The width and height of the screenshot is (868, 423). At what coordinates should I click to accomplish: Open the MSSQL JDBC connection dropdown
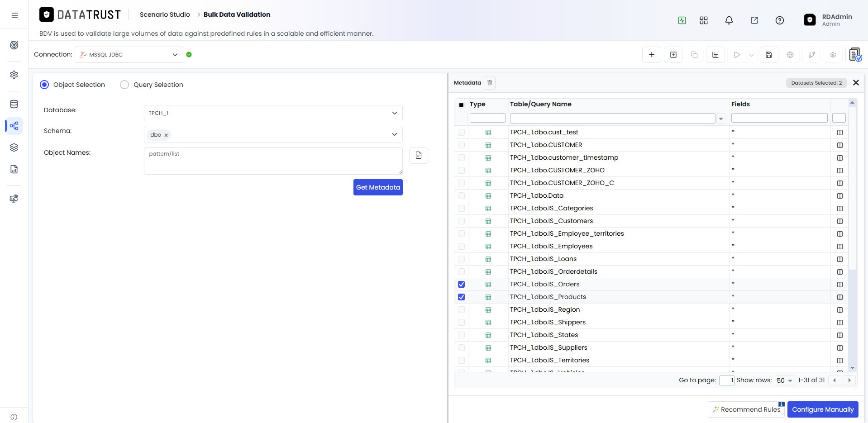pyautogui.click(x=129, y=55)
